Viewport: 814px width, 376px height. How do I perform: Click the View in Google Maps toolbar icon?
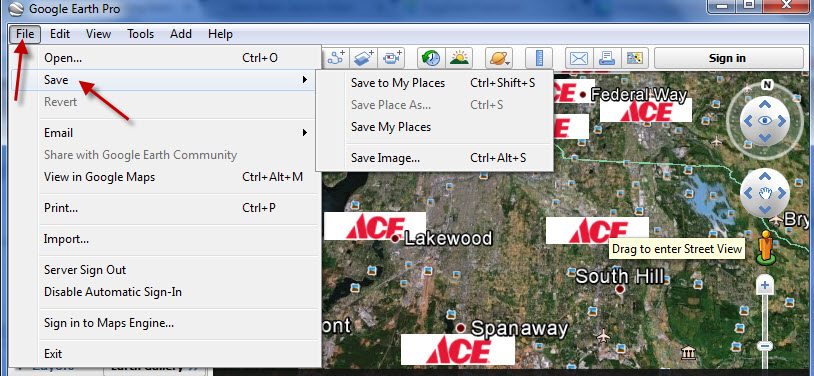pyautogui.click(x=634, y=58)
